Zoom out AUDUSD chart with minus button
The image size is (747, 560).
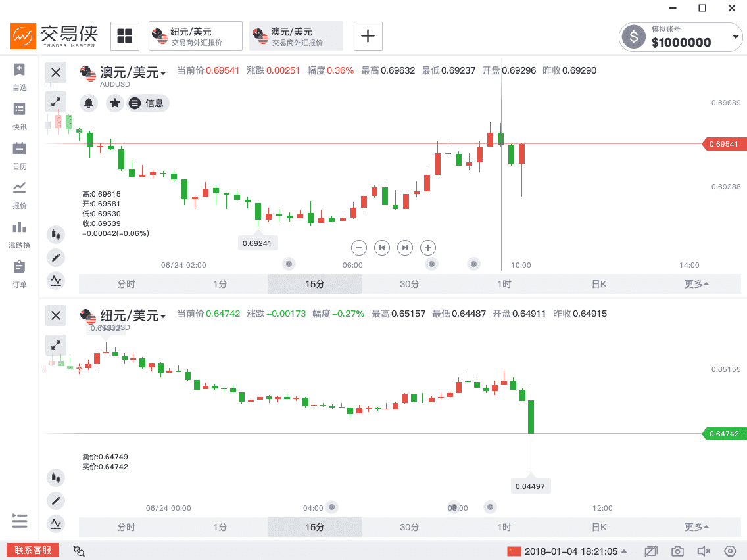pos(358,248)
